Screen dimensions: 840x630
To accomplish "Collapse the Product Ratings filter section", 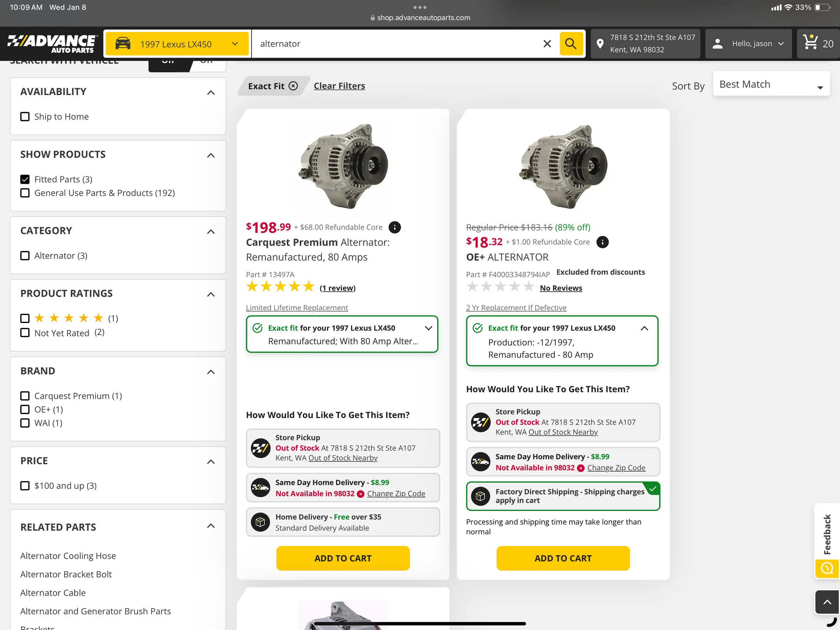I will [211, 294].
